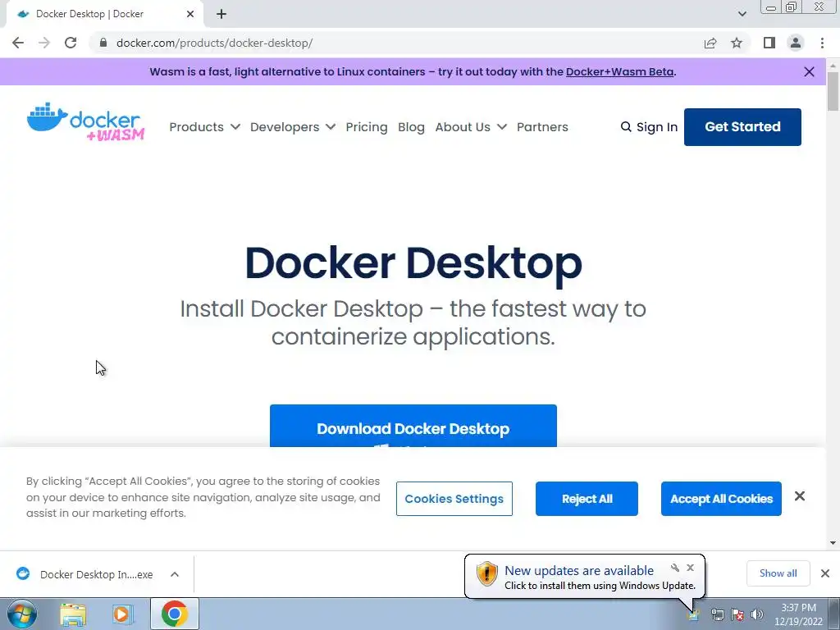Click the Get Started button
This screenshot has width=840, height=630.
[x=742, y=127]
